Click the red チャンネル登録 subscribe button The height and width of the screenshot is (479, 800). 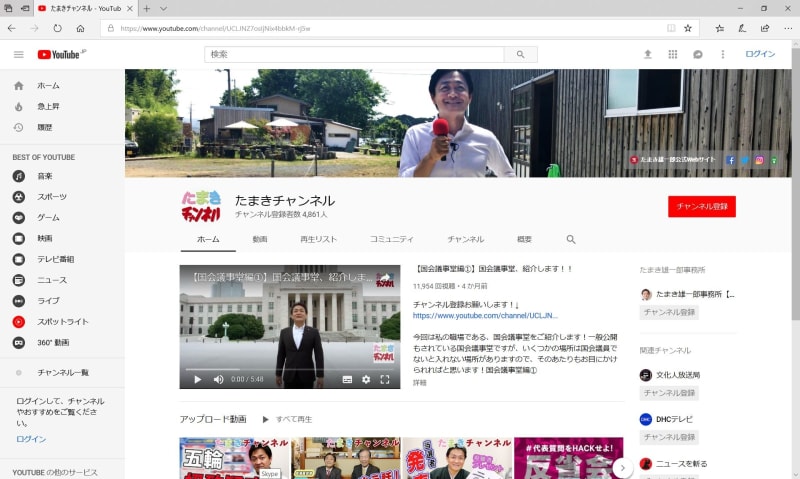702,207
